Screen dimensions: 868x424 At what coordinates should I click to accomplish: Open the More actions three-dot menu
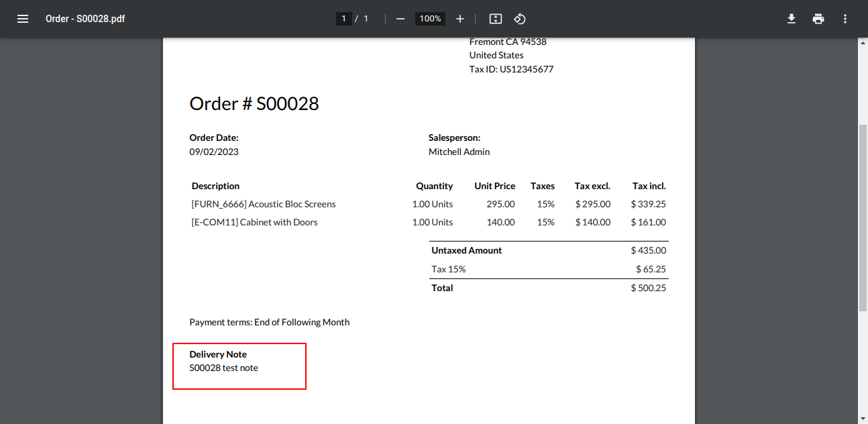(845, 19)
